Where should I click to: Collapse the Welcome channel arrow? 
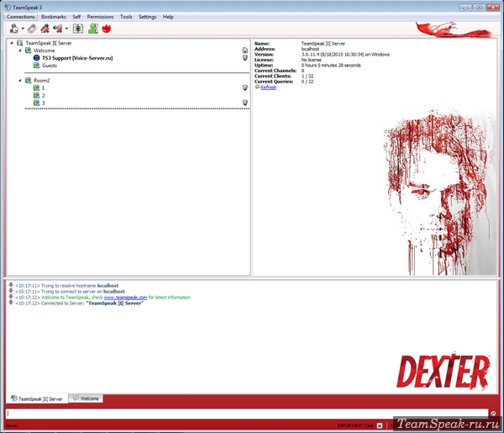click(20, 50)
